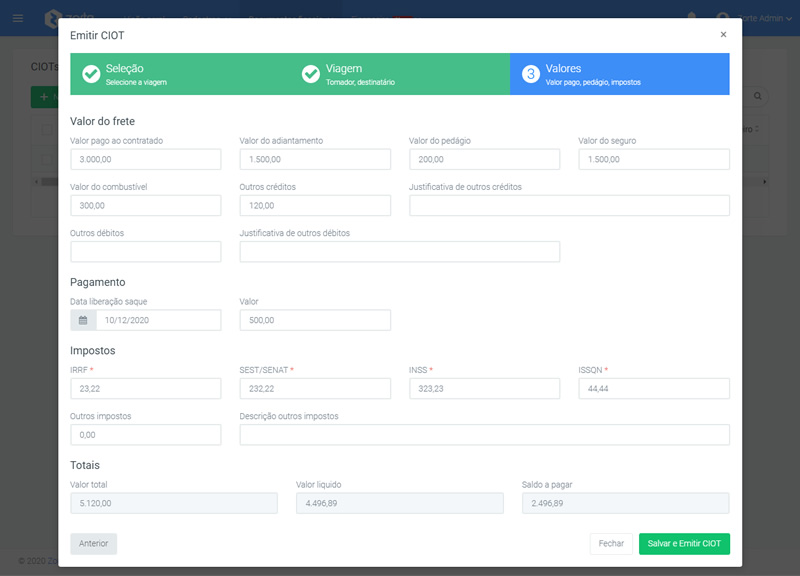Click the notification bell icon
Screen dimensions: 800x576
point(691,18)
